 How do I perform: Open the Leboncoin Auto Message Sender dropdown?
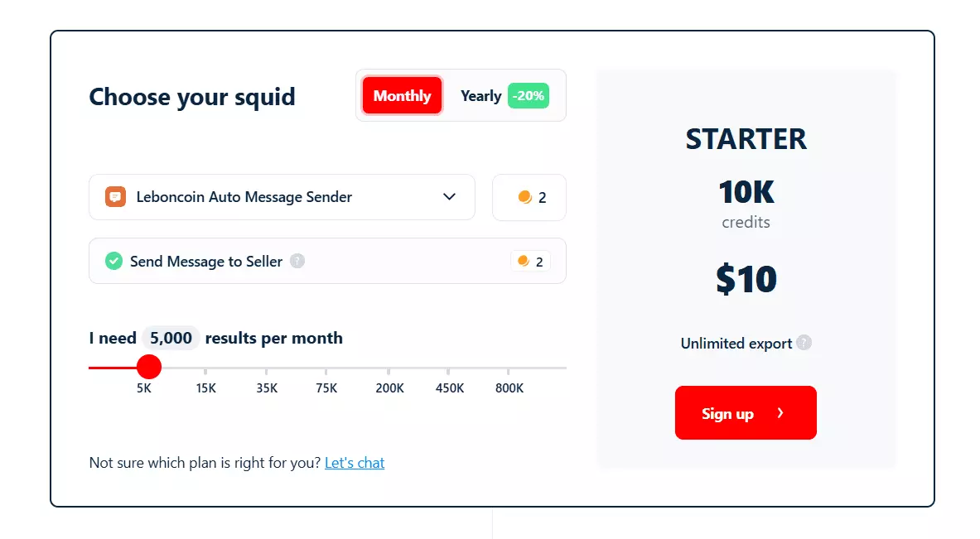coord(282,197)
